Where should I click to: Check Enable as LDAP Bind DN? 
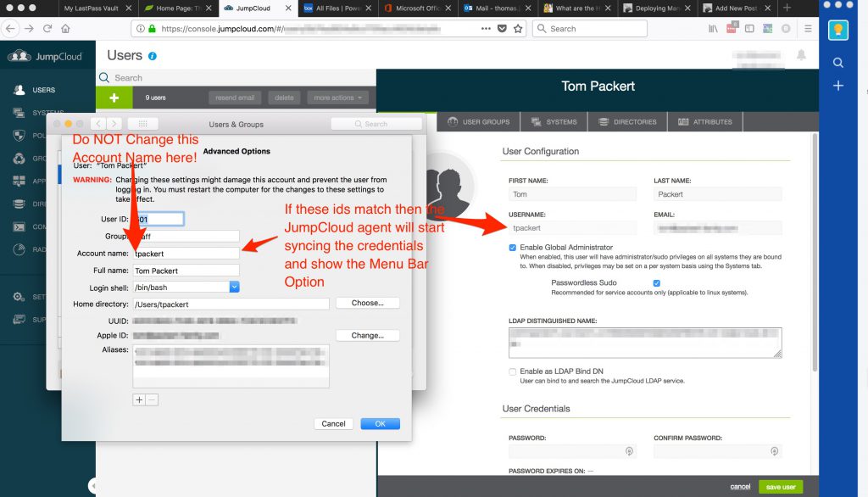click(512, 371)
